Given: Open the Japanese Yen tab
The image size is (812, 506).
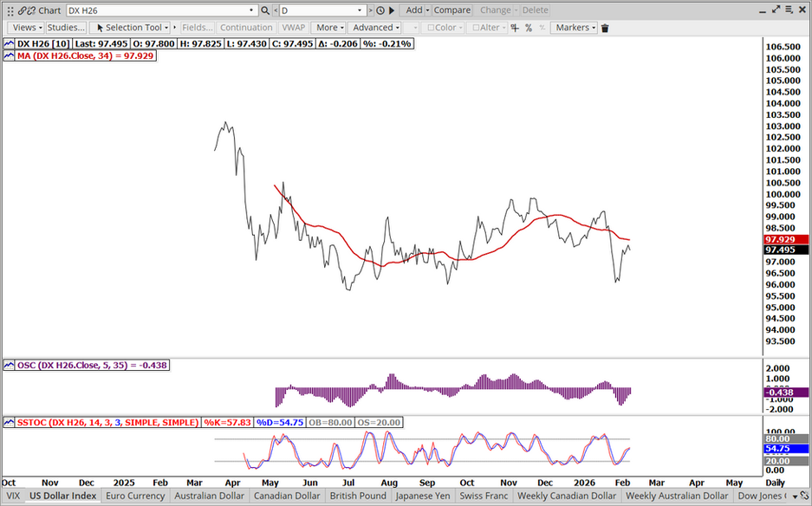Looking at the screenshot, I should (x=423, y=496).
